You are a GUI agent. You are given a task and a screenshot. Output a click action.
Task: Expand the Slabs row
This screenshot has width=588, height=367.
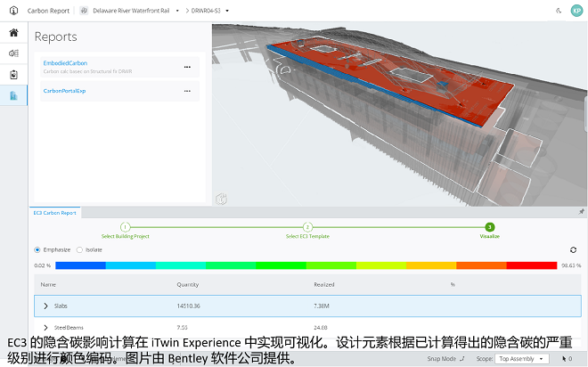pyautogui.click(x=45, y=306)
